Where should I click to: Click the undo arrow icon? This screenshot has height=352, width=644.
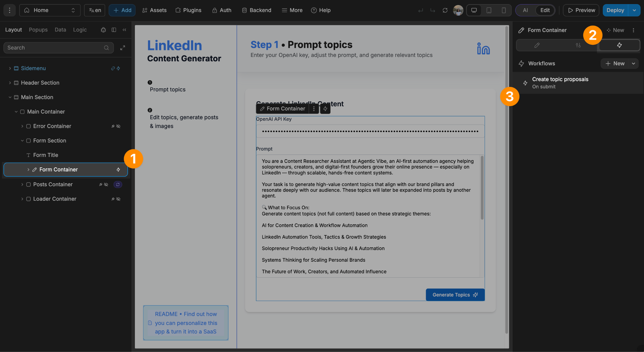(420, 10)
